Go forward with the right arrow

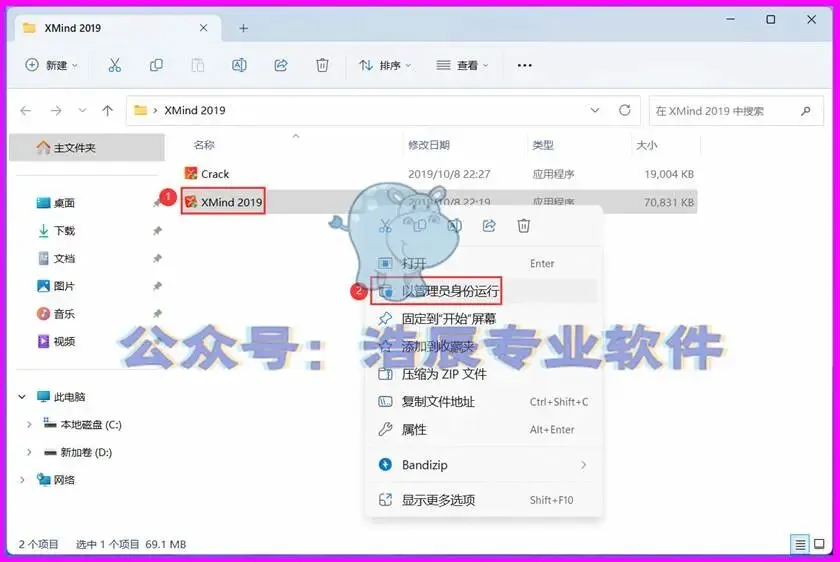(x=56, y=110)
